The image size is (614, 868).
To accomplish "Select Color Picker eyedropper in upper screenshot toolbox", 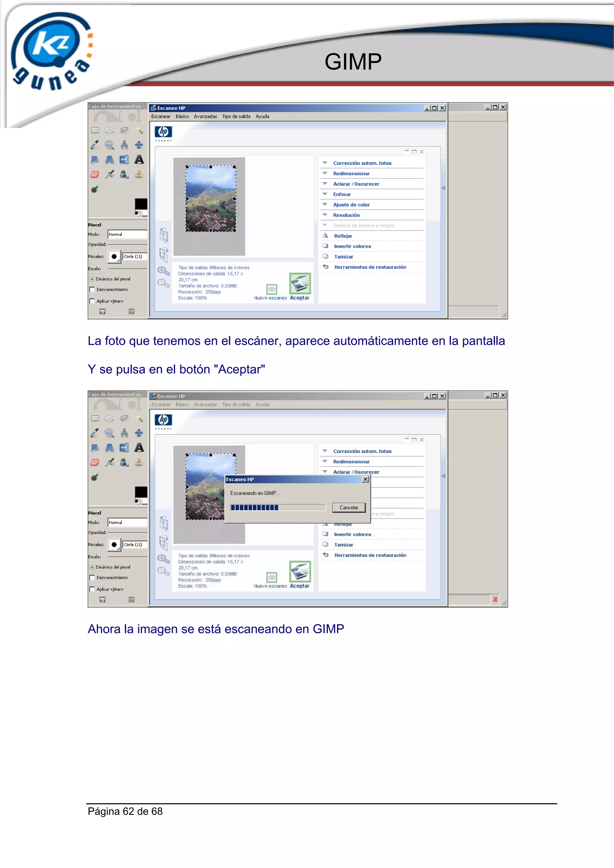I will click(95, 145).
